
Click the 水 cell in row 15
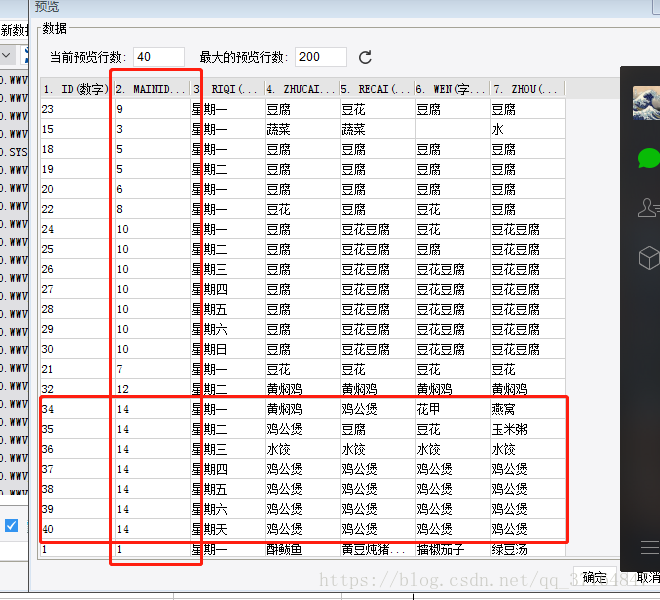tap(527, 129)
